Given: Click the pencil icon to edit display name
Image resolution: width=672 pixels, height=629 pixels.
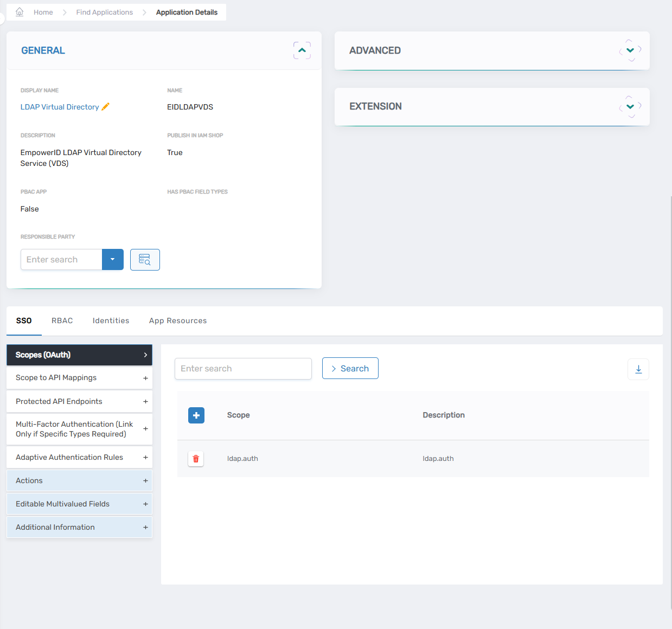Looking at the screenshot, I should click(x=106, y=107).
